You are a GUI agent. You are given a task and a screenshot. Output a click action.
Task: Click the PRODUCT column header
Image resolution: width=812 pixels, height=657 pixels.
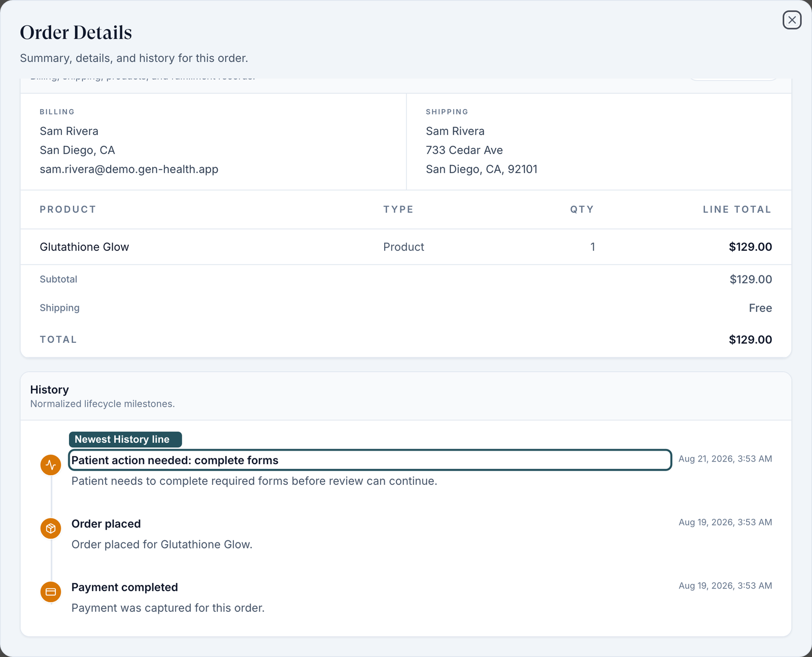point(68,209)
